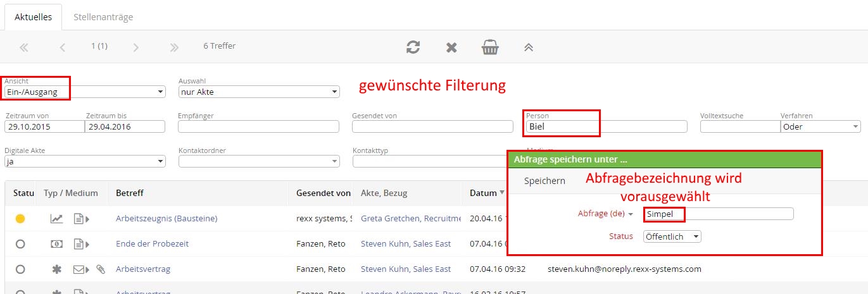Screen dimensions: 868x294
Task: Click the Volltextsuche input field
Action: [x=740, y=126]
